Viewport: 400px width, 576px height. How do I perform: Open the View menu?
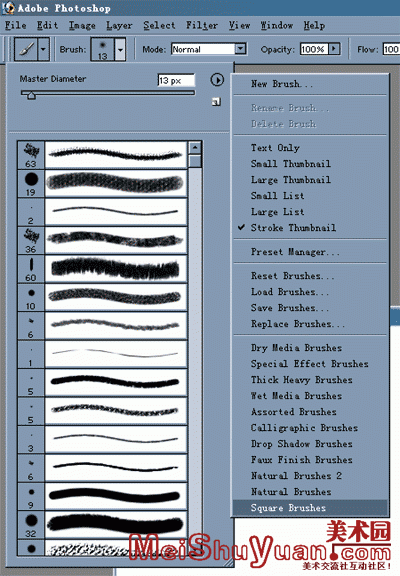pos(239,25)
